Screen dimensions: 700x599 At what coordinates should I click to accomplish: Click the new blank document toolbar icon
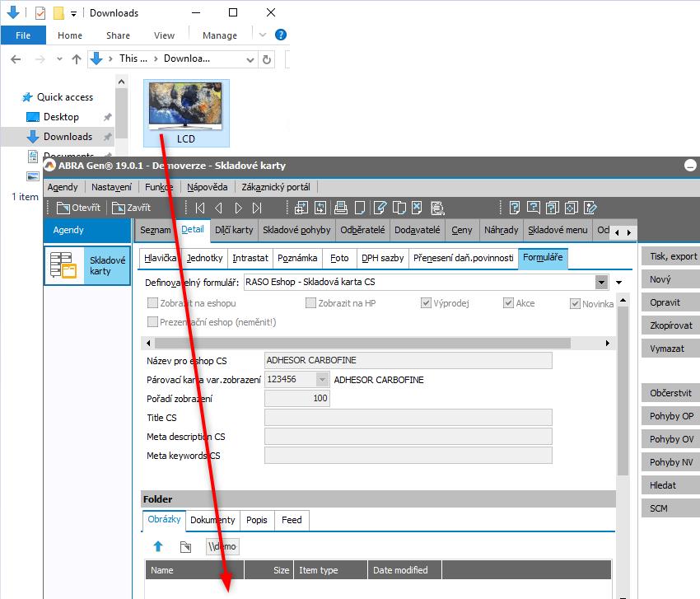pyautogui.click(x=360, y=208)
